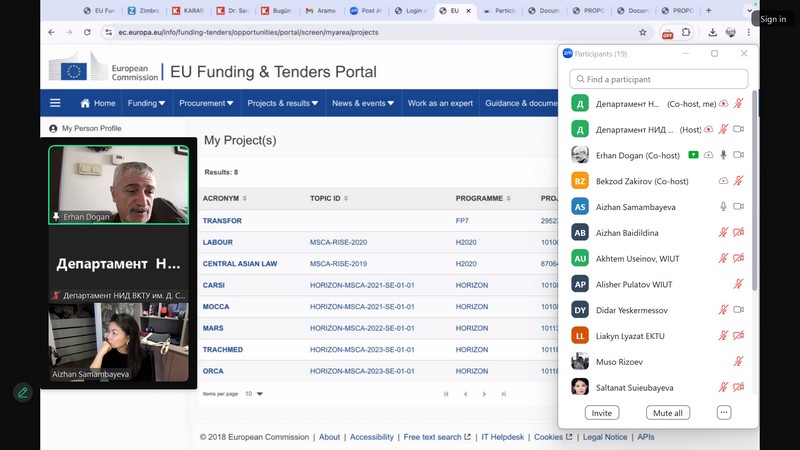Unmute Bekzod Zakirov's microphone
This screenshot has width=800, height=450.
[x=738, y=181]
